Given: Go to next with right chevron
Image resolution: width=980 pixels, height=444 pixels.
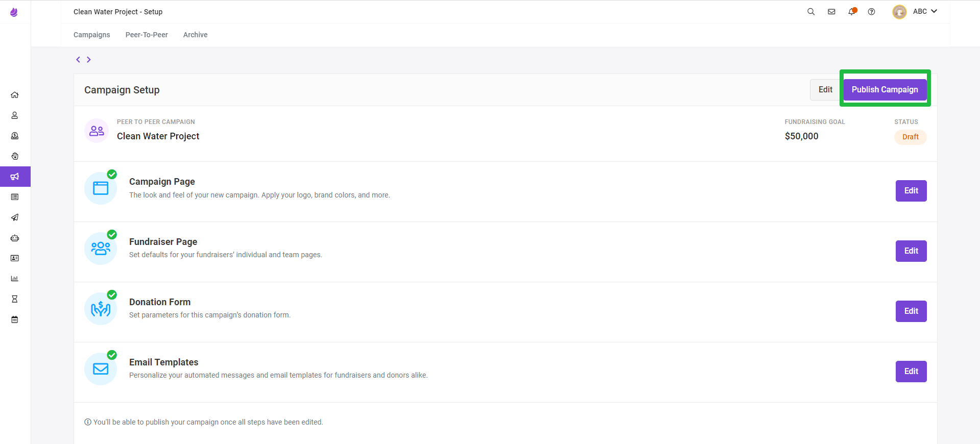Looking at the screenshot, I should pos(89,60).
